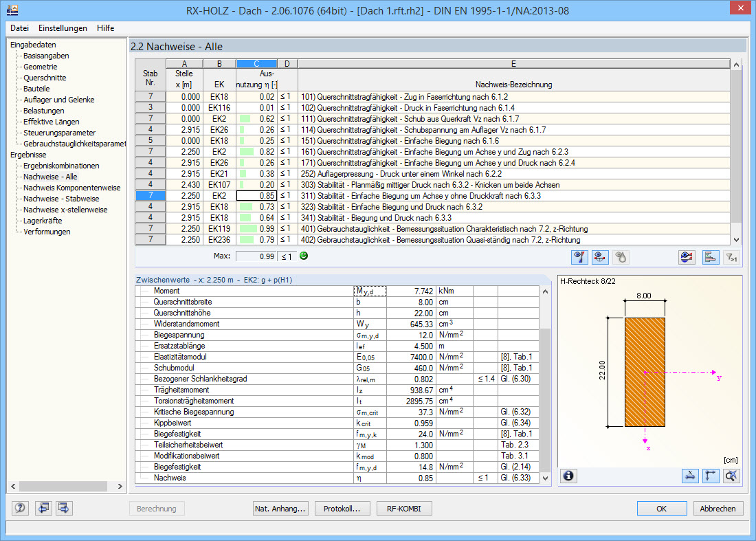Select Querschnitte in the navigator tree

(45, 78)
